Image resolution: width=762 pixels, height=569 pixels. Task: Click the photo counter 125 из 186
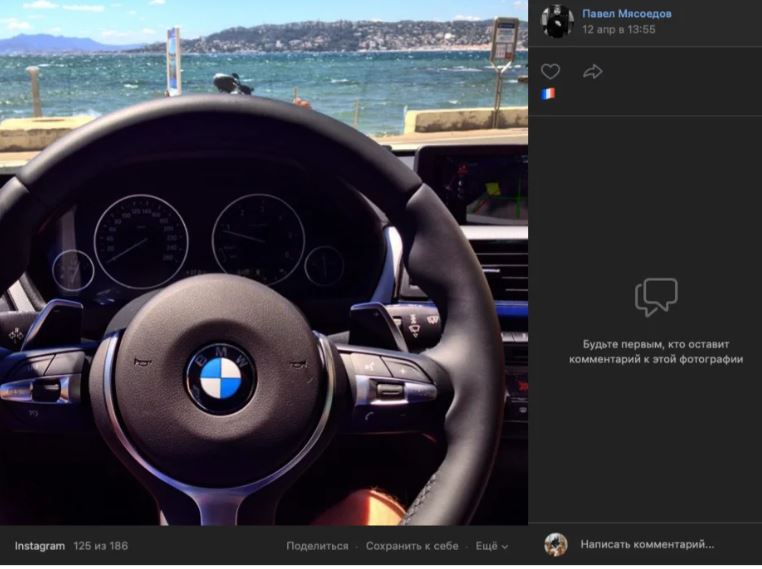pyautogui.click(x=101, y=546)
